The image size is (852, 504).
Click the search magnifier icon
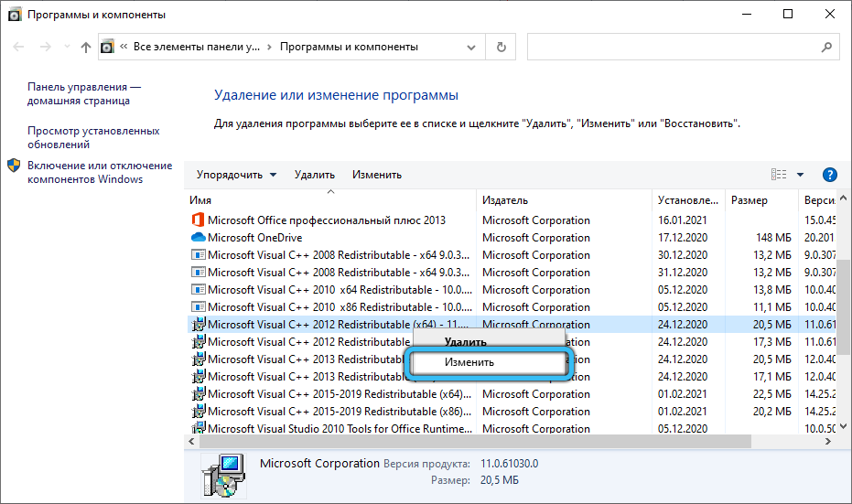[x=825, y=47]
